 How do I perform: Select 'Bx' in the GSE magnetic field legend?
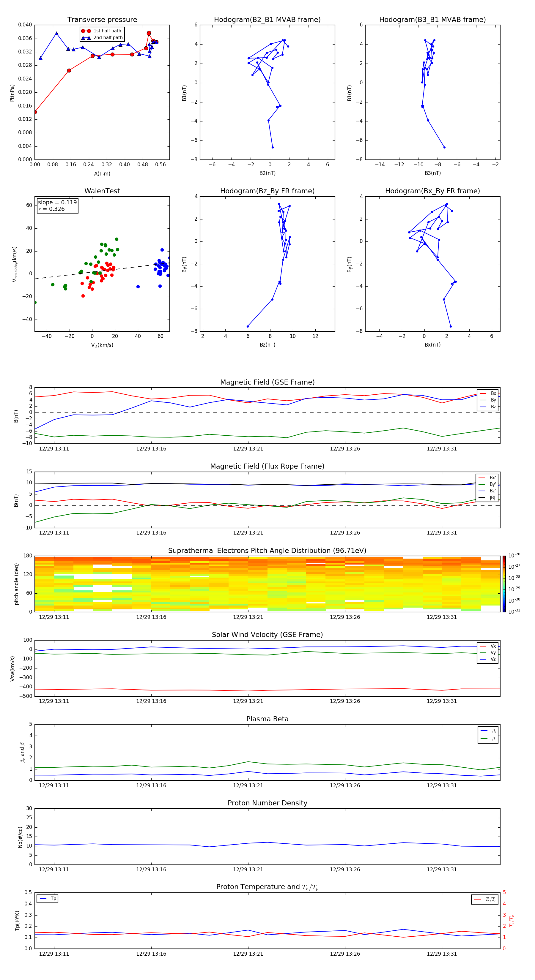[x=488, y=393]
